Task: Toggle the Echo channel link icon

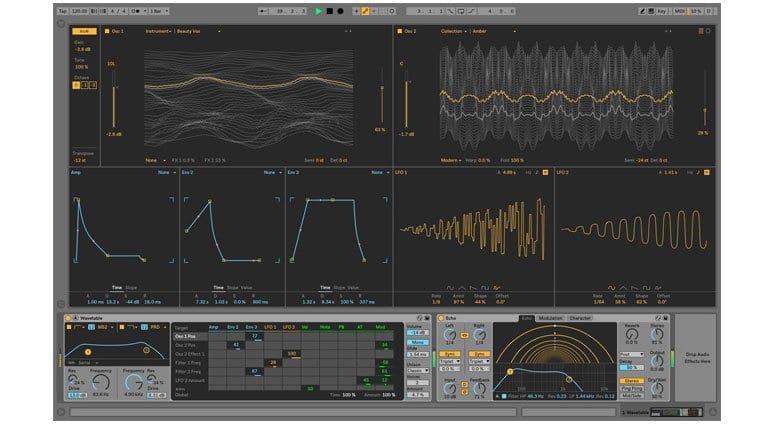Action: (x=464, y=336)
